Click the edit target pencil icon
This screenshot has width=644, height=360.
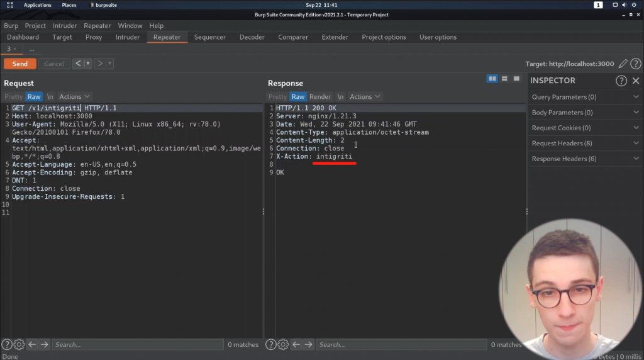pos(623,64)
